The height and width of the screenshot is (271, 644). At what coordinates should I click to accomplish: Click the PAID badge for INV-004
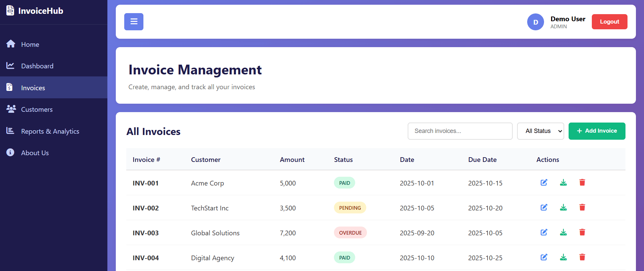(344, 258)
